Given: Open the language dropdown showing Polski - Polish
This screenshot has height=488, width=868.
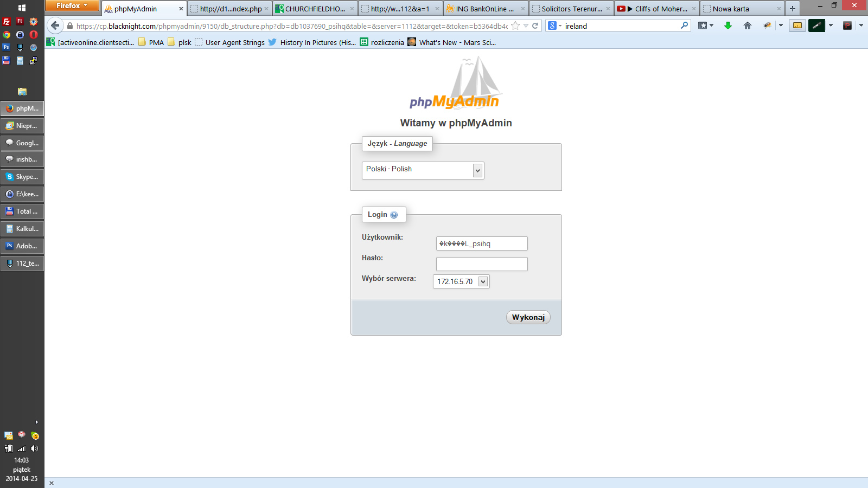Looking at the screenshot, I should click(423, 170).
